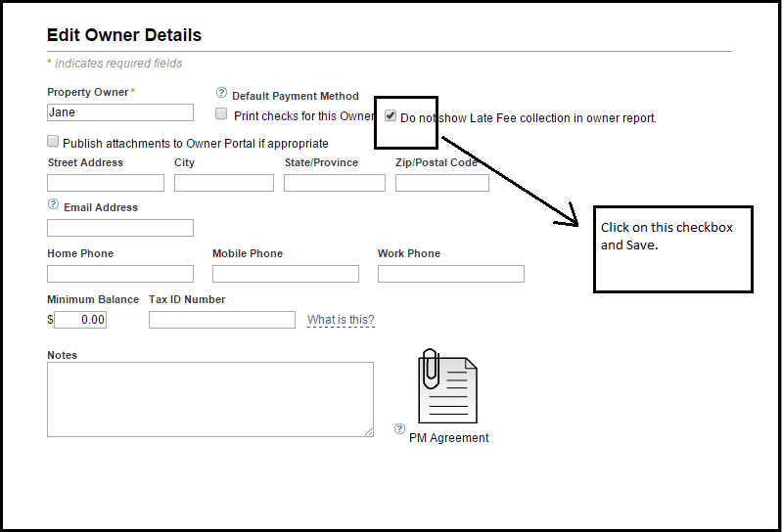Focus the Zip/Postal Code field
Screen dimensions: 782x532
tap(441, 183)
